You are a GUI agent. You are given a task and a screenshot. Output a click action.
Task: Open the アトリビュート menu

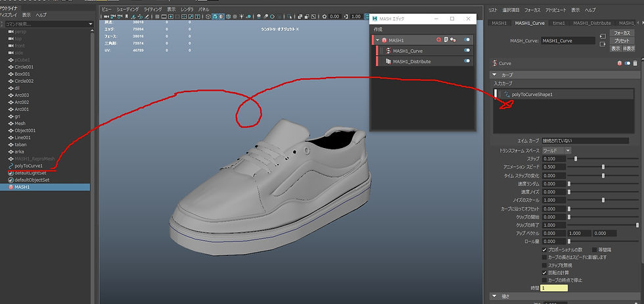[556, 9]
